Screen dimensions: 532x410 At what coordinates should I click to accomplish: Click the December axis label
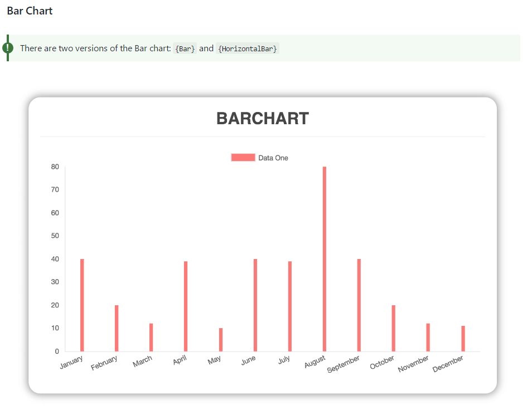pos(448,364)
